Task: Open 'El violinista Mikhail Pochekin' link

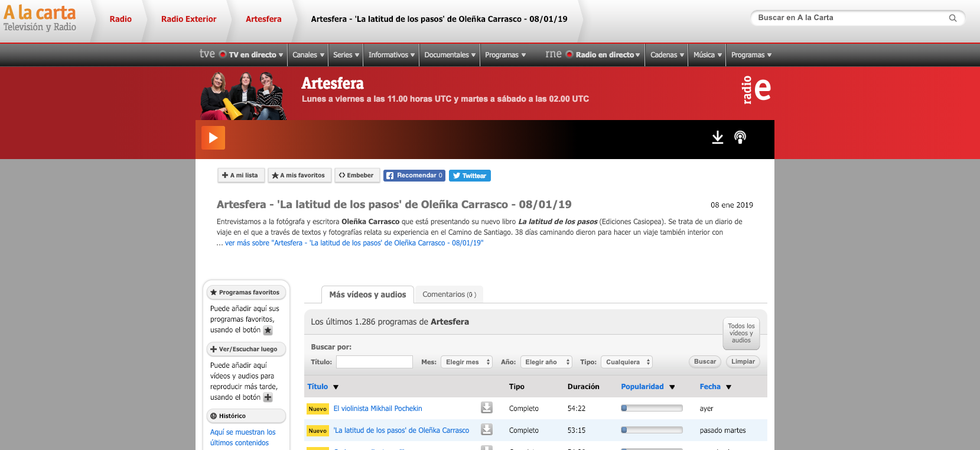Action: click(377, 409)
